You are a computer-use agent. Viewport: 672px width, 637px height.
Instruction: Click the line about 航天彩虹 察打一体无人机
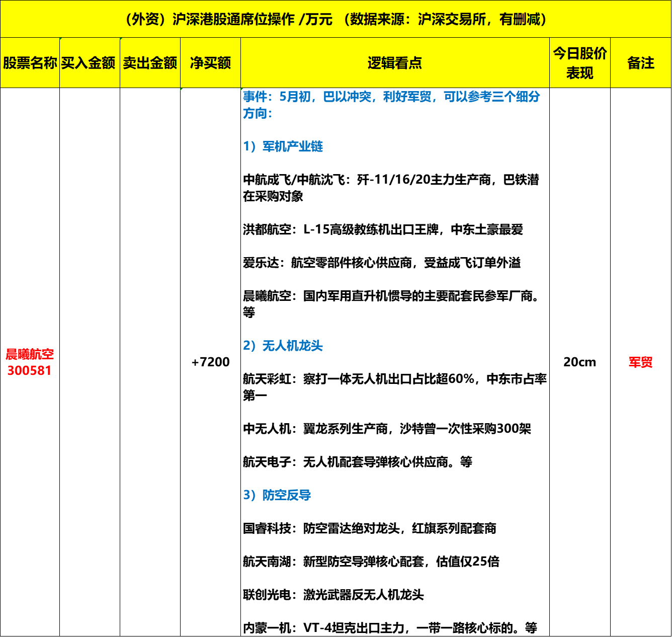(x=395, y=387)
